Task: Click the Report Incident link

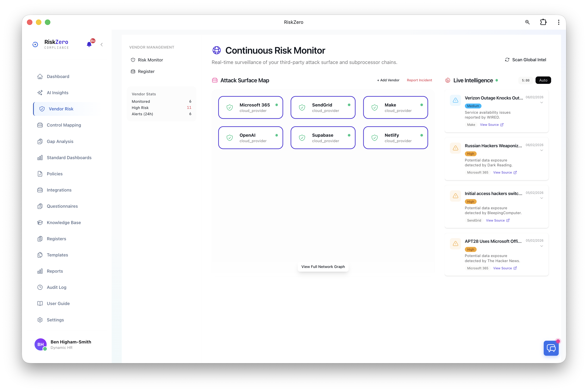Action: click(x=419, y=80)
